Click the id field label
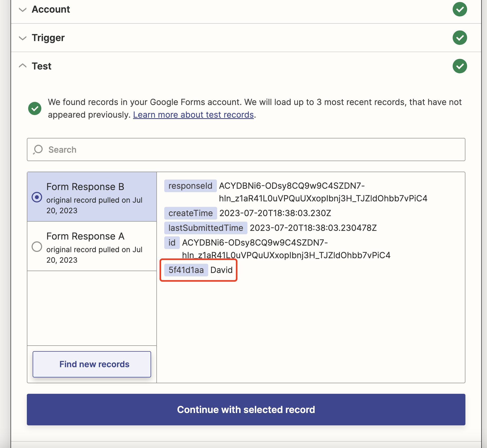Viewport: 487px width, 448px height. 172,243
